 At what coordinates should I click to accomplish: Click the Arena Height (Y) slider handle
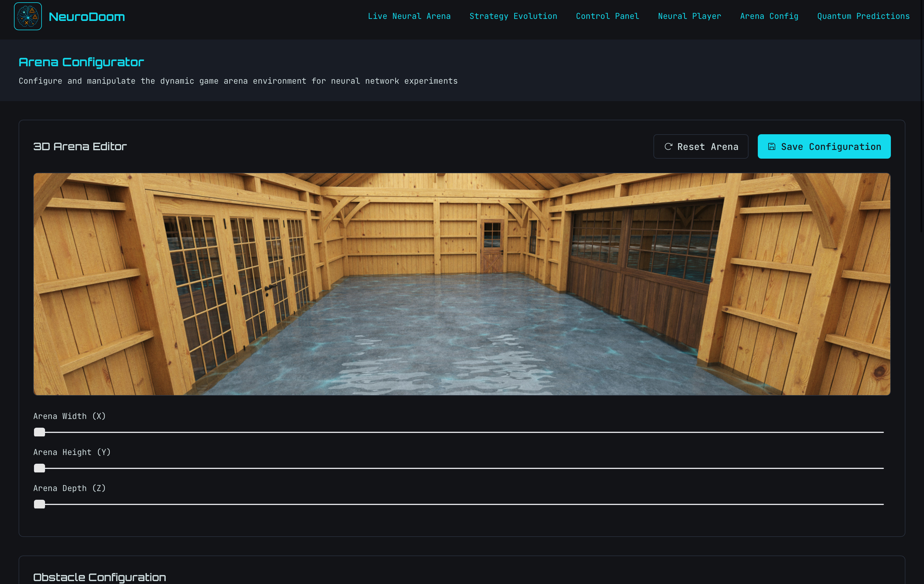click(x=40, y=468)
